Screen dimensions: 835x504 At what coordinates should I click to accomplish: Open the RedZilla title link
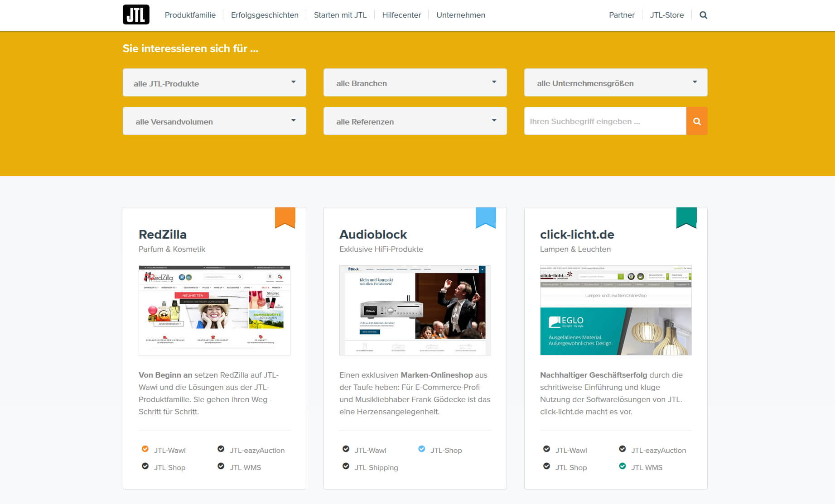pyautogui.click(x=163, y=235)
